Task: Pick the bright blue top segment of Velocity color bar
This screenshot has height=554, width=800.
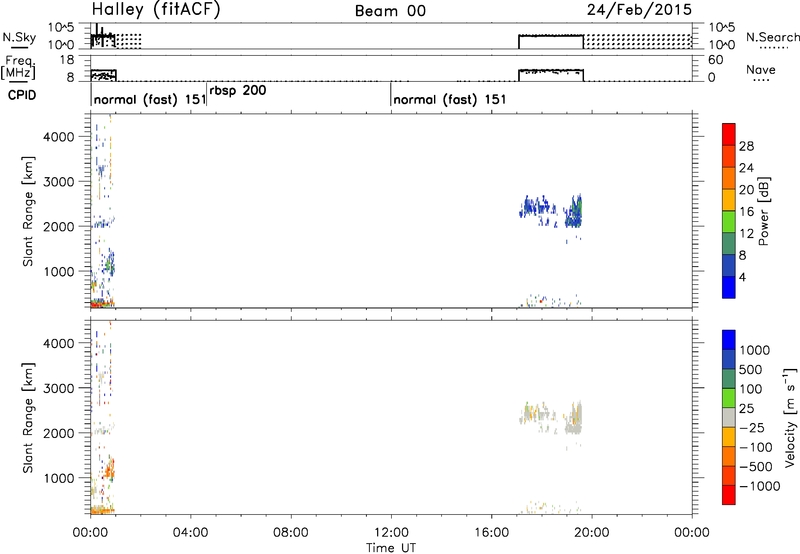Action: click(x=729, y=340)
